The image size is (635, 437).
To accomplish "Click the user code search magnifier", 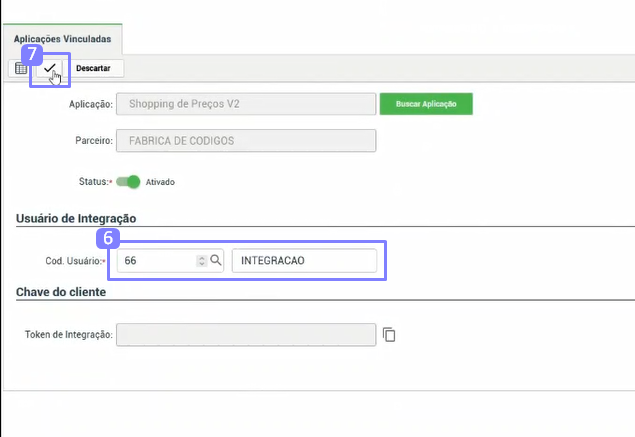I will pyautogui.click(x=216, y=260).
